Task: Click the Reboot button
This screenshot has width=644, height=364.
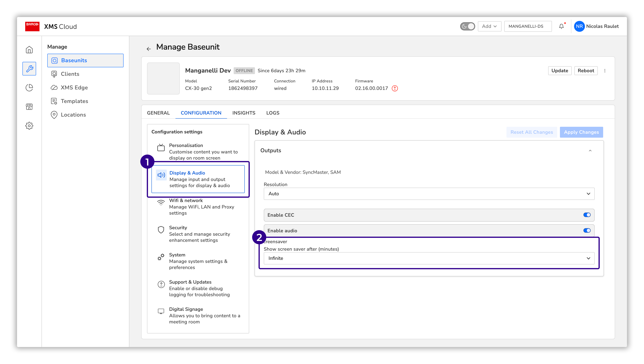Action: click(x=586, y=71)
